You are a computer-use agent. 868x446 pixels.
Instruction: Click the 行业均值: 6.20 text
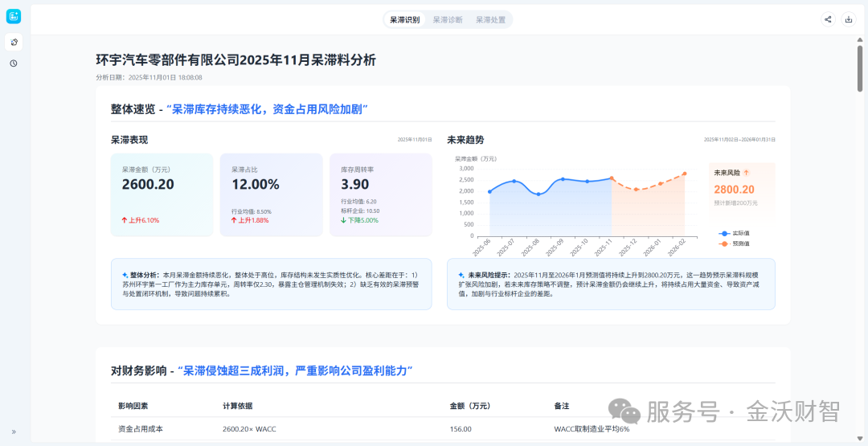pos(358,202)
